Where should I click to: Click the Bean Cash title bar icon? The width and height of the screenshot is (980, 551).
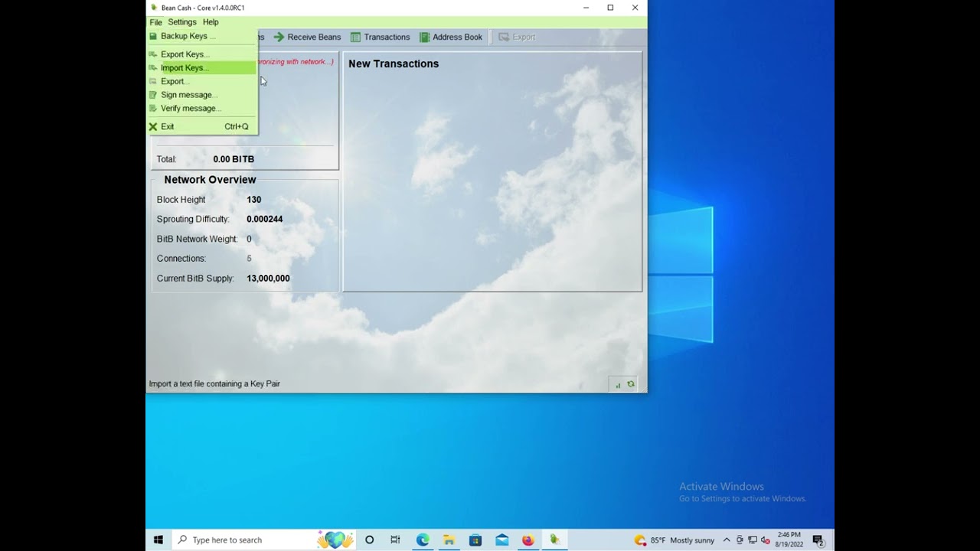click(x=154, y=8)
